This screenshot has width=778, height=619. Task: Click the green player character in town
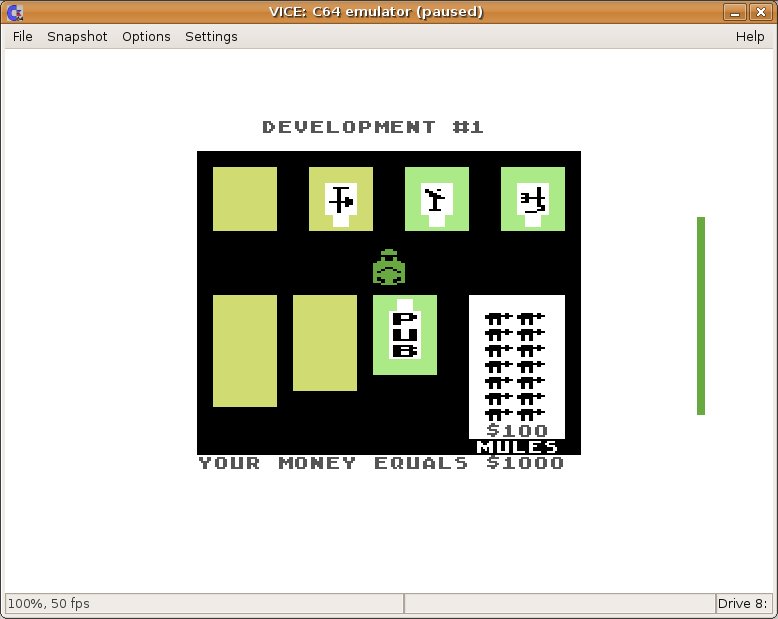point(389,267)
